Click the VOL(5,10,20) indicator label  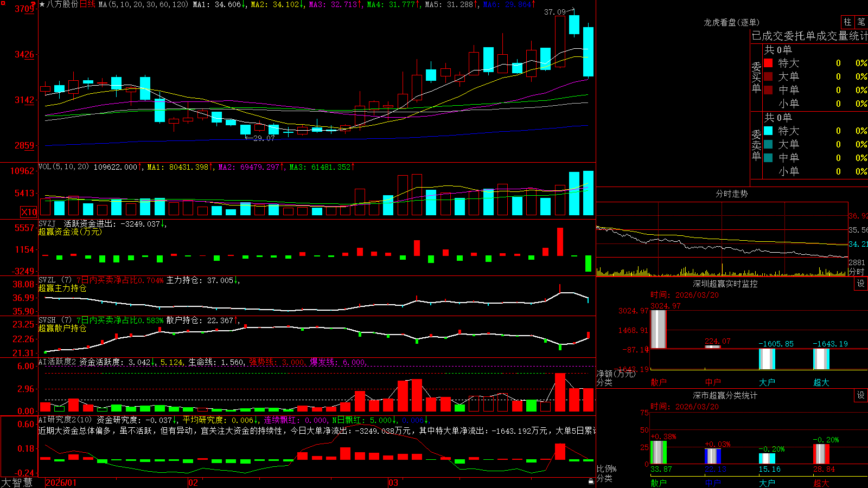point(63,166)
